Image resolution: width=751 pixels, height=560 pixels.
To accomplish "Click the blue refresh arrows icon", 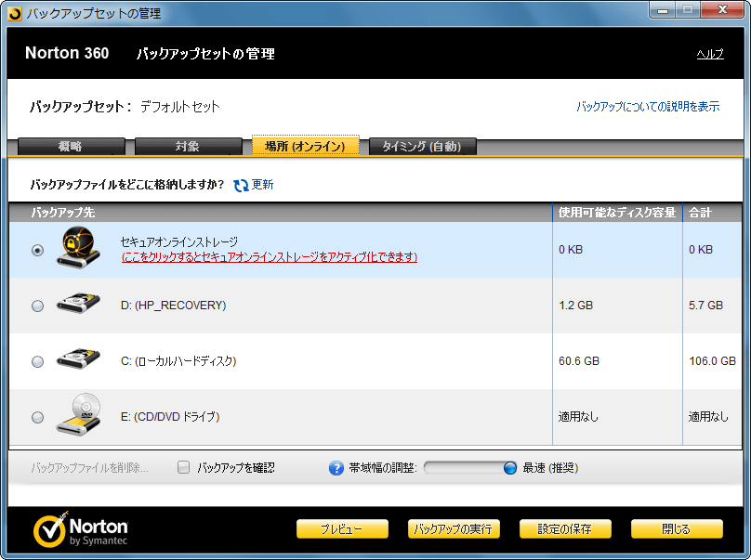I will 241,185.
